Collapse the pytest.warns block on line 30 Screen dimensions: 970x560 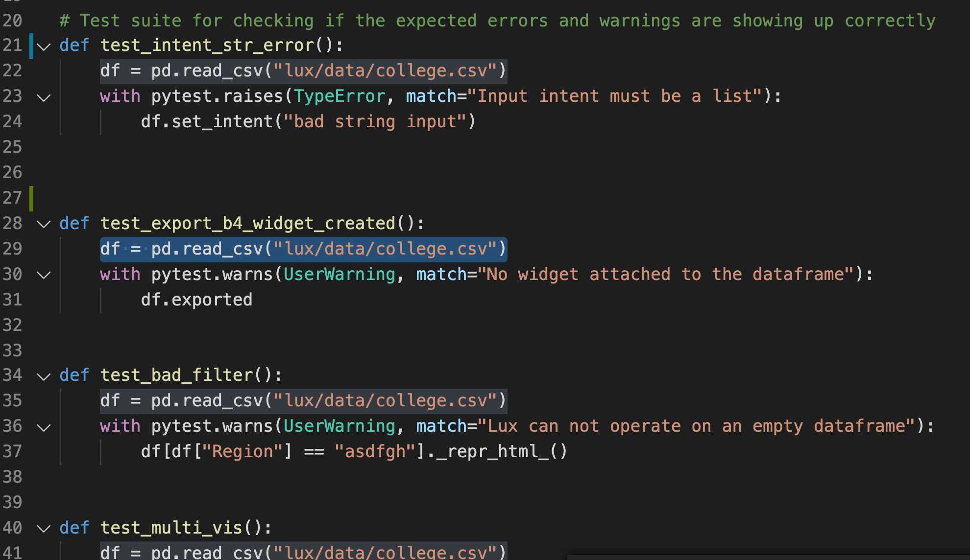point(43,275)
